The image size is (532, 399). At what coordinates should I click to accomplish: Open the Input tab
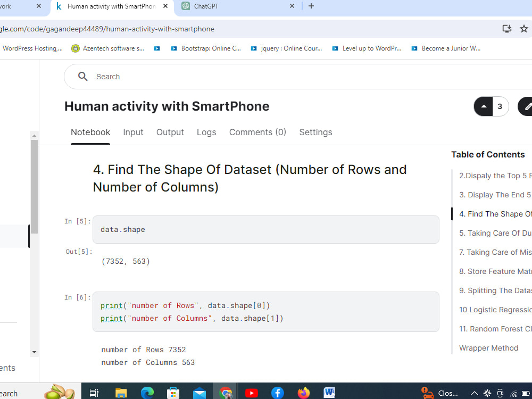pyautogui.click(x=133, y=132)
